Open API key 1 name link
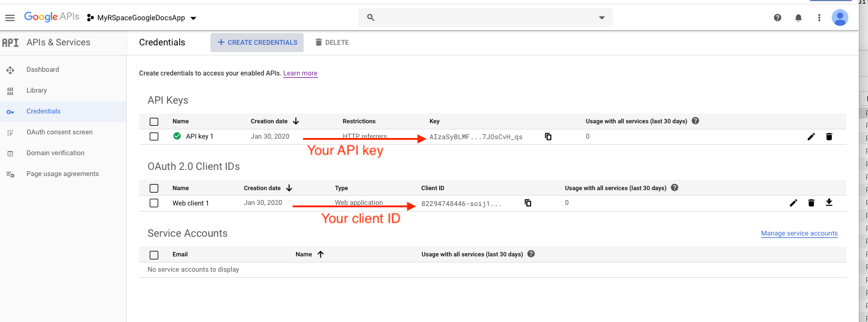The image size is (868, 322). (x=200, y=136)
